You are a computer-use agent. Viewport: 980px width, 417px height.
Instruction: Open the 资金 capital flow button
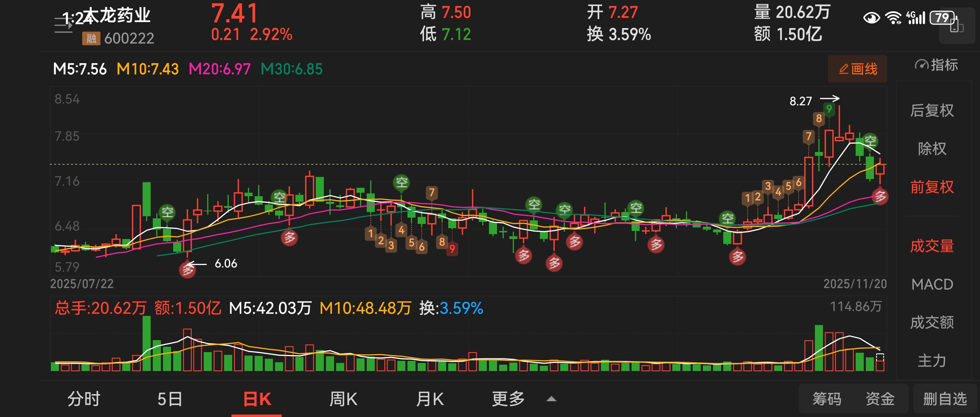[880, 399]
